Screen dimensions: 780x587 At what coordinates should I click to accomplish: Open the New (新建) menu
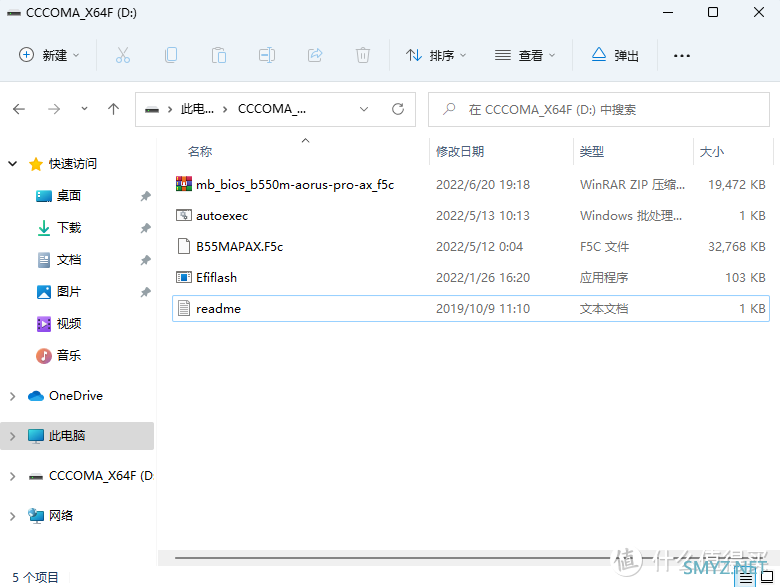tap(49, 55)
